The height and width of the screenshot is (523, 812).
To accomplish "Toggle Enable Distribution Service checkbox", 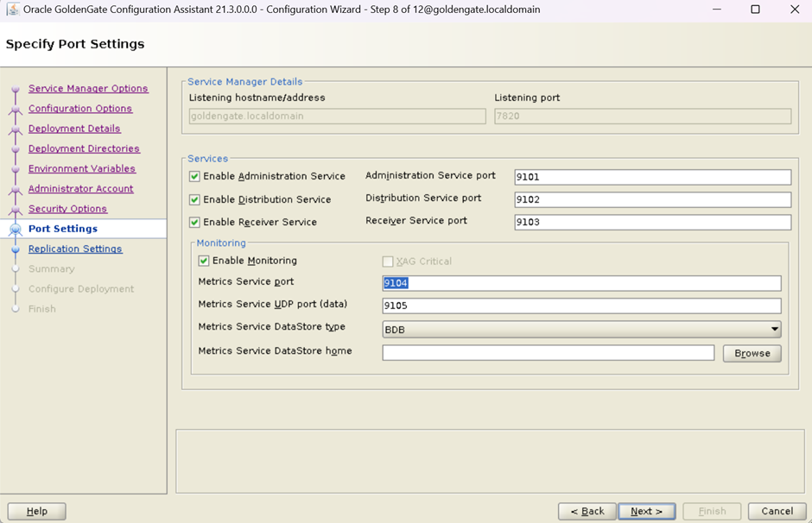I will pos(194,199).
